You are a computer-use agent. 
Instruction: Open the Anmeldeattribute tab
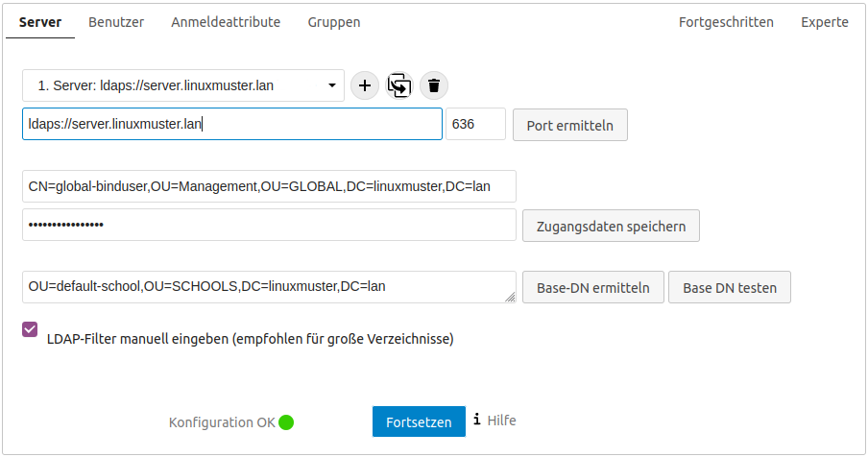click(226, 22)
